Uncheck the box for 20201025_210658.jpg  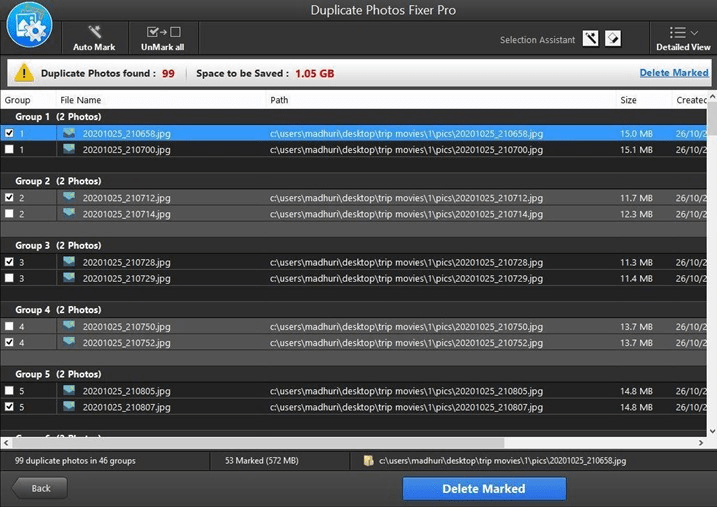coord(9,133)
